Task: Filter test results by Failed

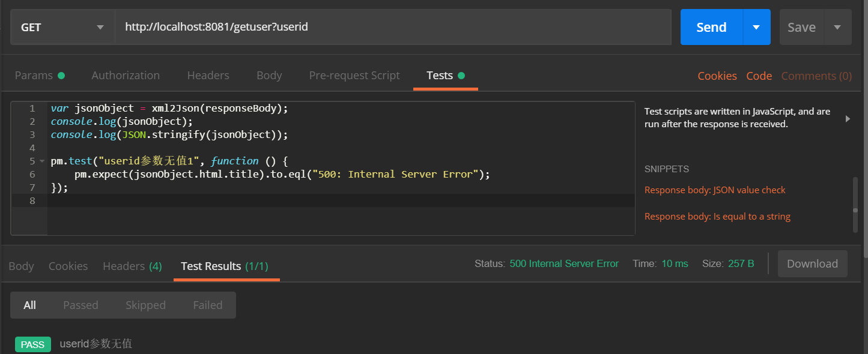Action: (208, 305)
